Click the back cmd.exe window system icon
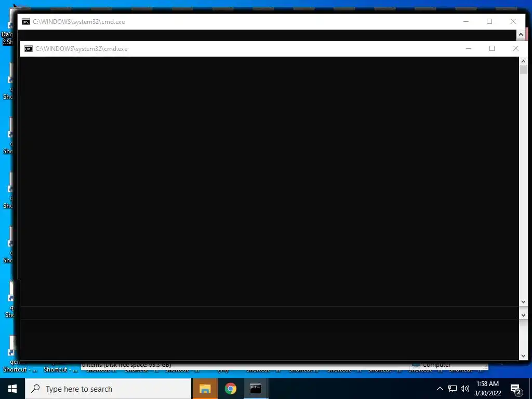 tap(26, 22)
